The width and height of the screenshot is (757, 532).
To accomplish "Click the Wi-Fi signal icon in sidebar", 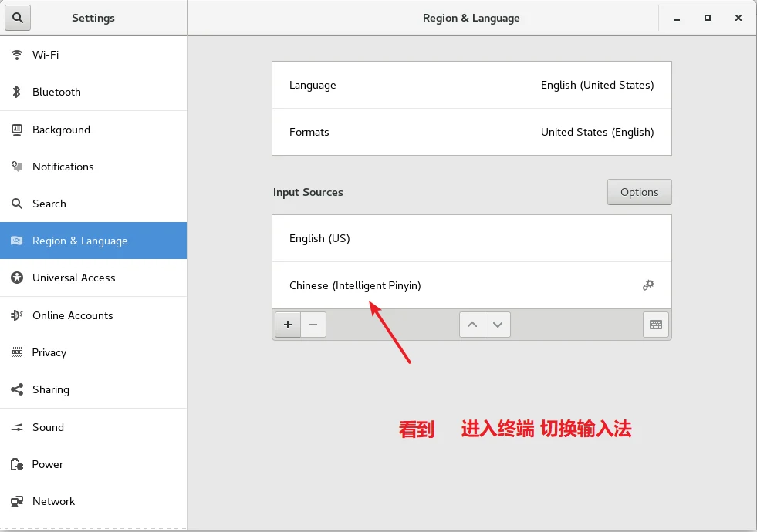I will coord(17,55).
